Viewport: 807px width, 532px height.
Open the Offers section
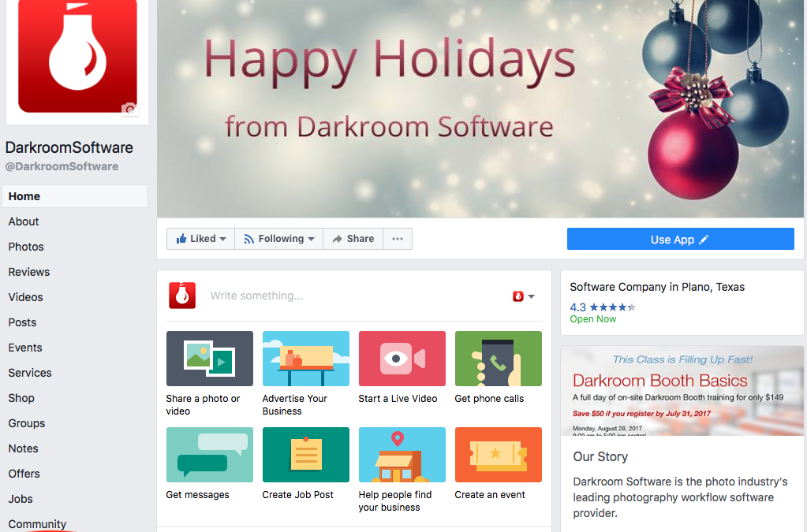point(24,474)
